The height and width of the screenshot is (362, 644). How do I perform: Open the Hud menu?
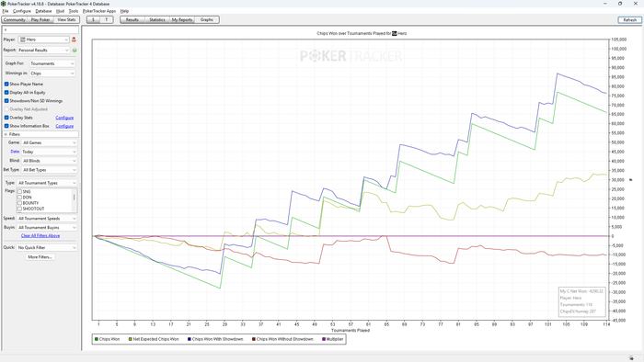pyautogui.click(x=60, y=11)
